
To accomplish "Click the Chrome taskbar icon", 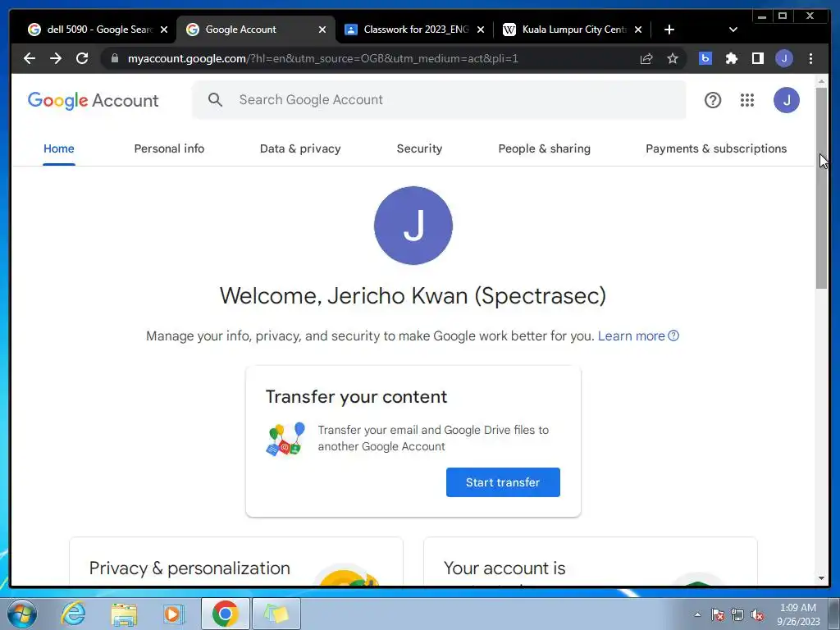I will [225, 614].
